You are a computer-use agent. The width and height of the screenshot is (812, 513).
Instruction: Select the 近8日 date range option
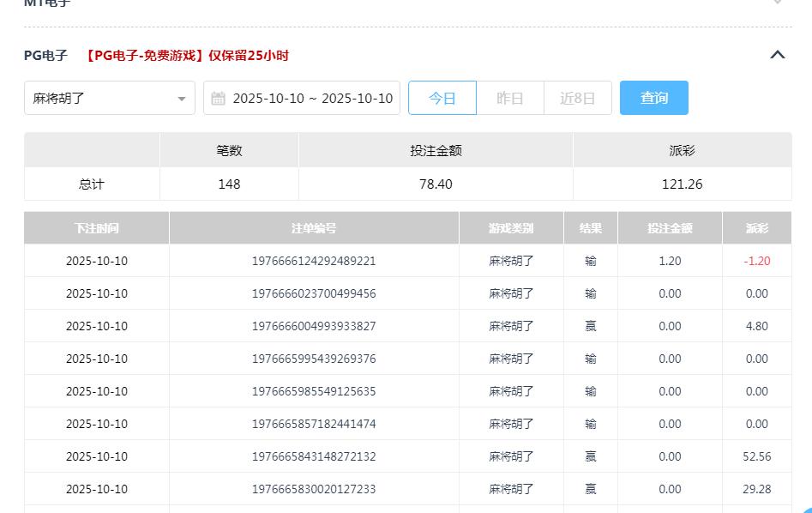pyautogui.click(x=578, y=97)
